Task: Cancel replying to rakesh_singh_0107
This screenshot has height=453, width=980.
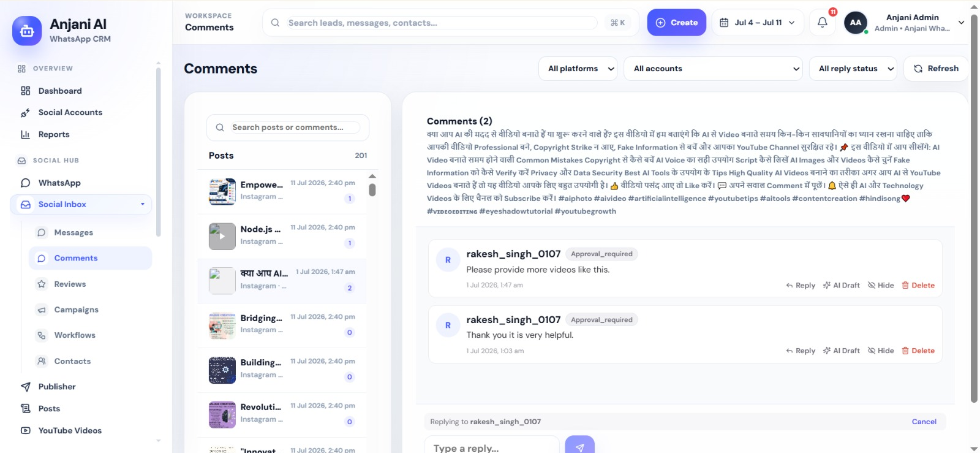Action: coord(924,422)
